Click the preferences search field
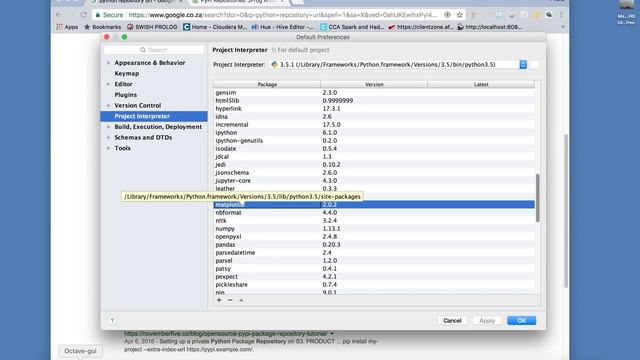 coord(153,50)
